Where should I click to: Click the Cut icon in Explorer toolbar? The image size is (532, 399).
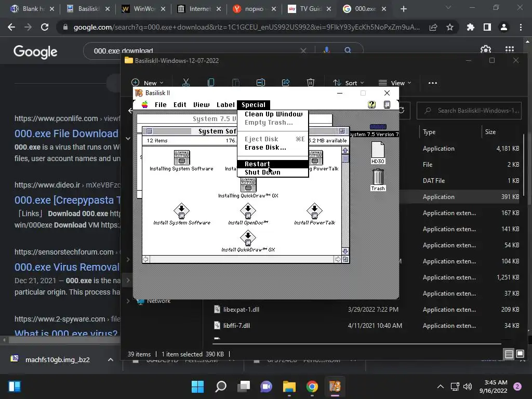pos(186,83)
